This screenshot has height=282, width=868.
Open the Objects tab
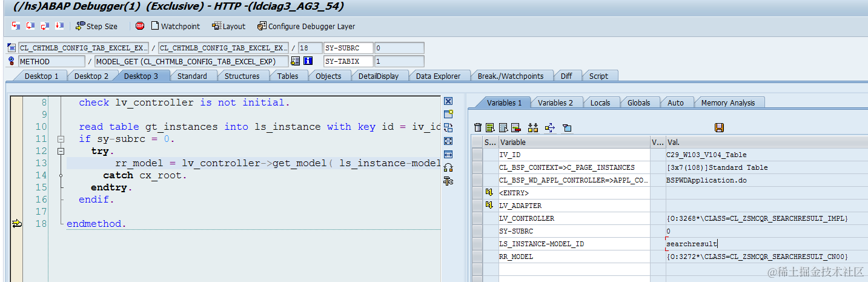pyautogui.click(x=328, y=76)
